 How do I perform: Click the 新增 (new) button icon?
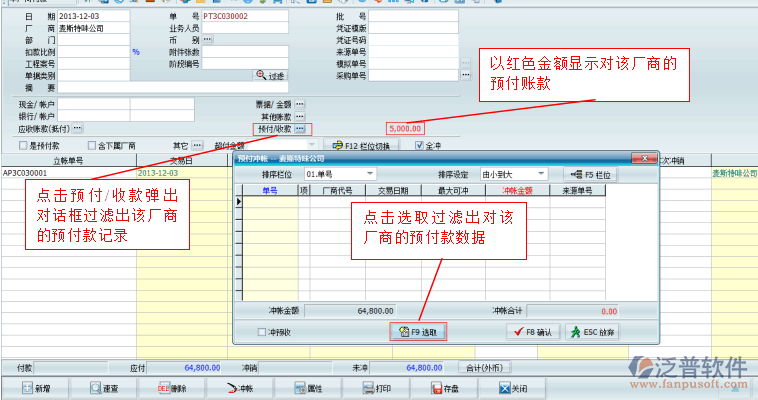tap(28, 388)
